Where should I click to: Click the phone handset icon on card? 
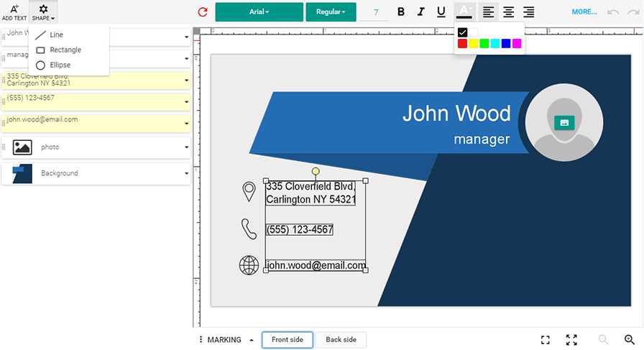[249, 229]
